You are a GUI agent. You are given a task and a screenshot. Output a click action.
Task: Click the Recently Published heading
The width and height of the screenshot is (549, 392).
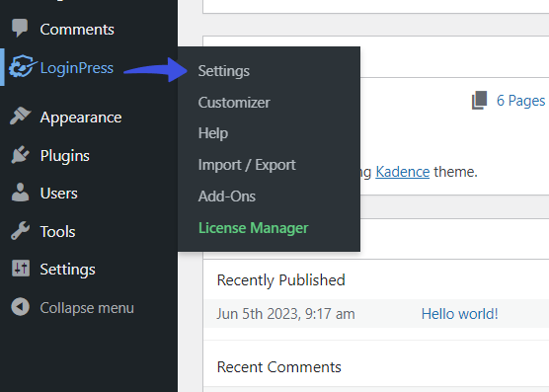click(280, 280)
